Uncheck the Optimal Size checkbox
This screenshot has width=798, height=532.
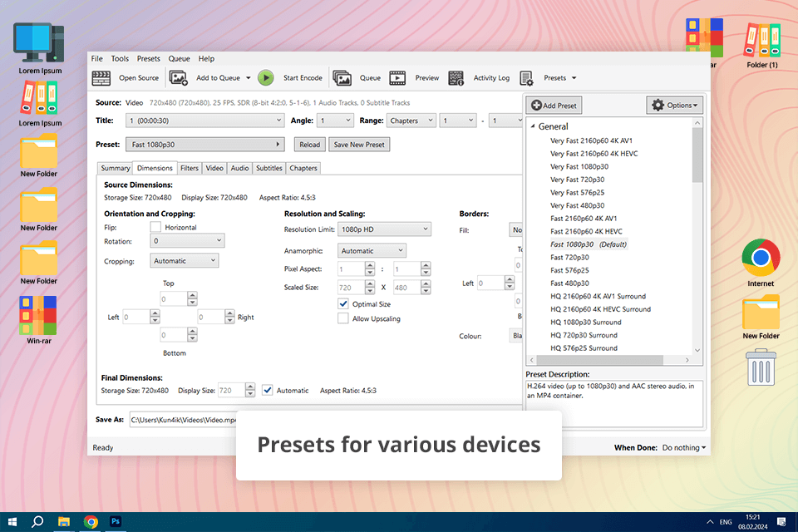[343, 304]
